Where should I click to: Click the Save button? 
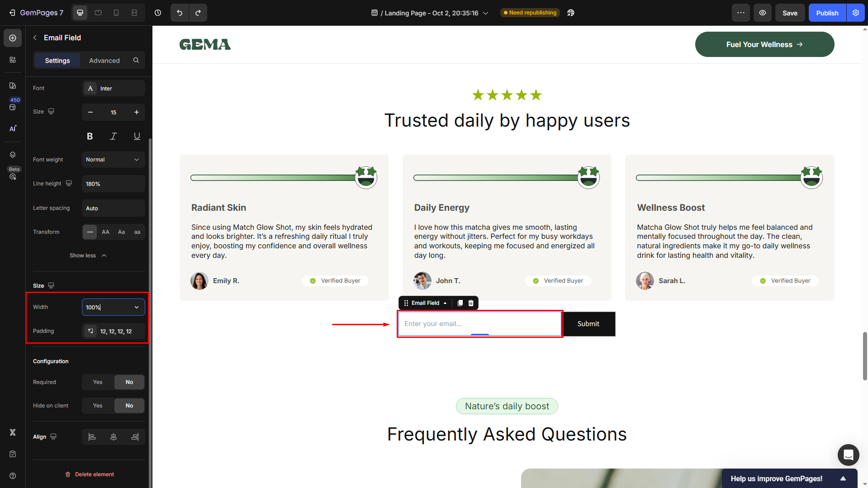[x=790, y=13]
